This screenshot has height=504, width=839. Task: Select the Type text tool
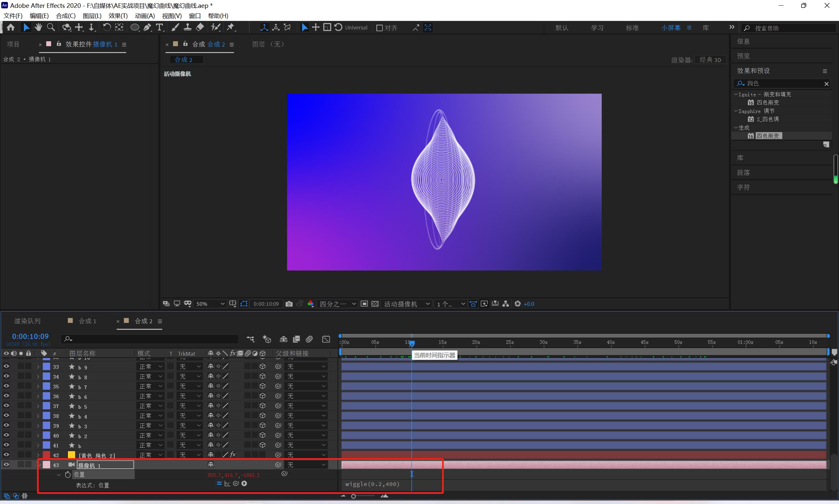pos(159,28)
